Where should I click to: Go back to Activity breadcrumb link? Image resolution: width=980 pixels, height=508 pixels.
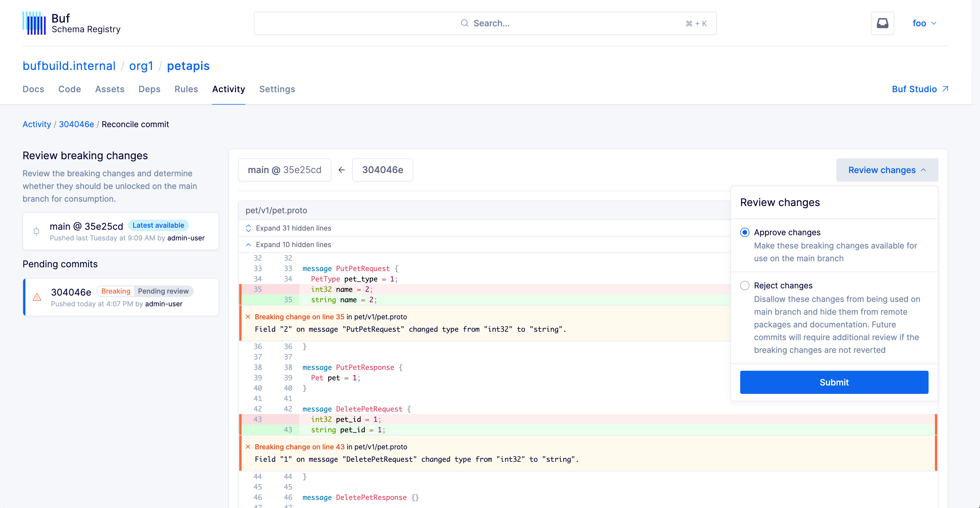(x=37, y=125)
